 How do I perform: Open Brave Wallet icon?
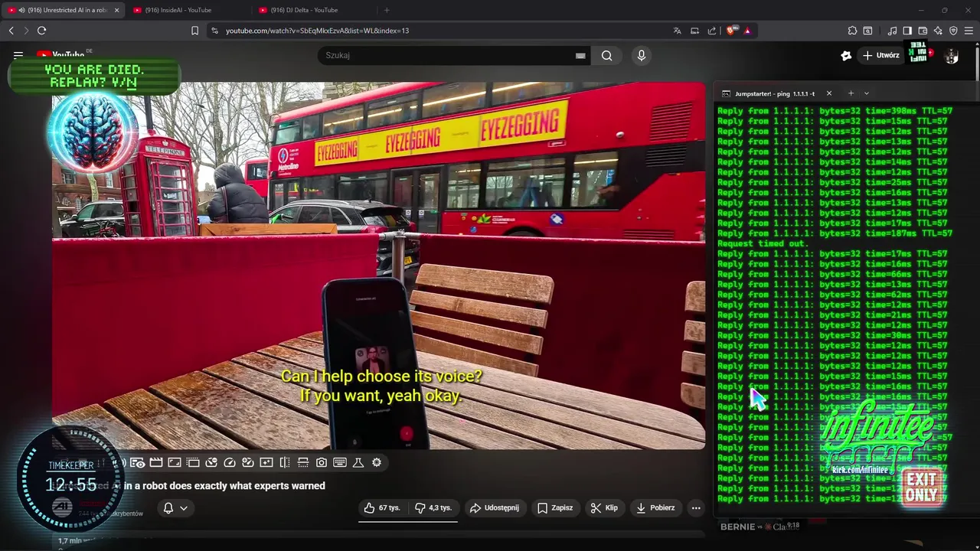pos(923,31)
